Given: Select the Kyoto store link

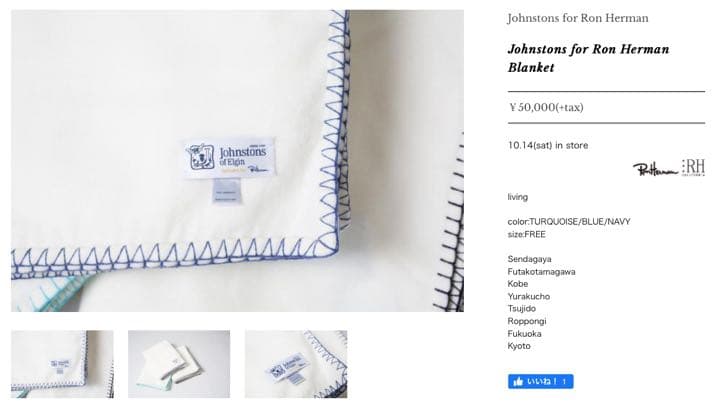Looking at the screenshot, I should tap(519, 346).
